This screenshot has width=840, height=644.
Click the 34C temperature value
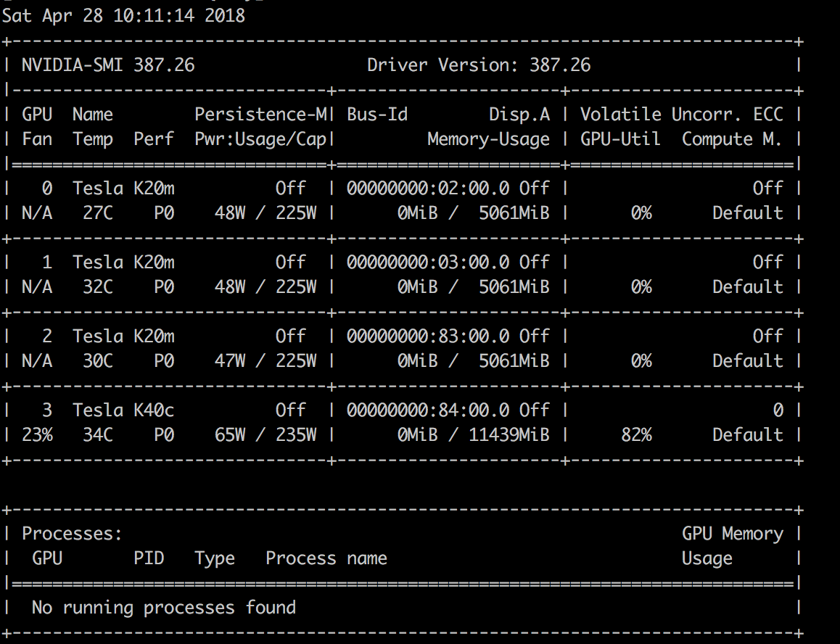point(98,435)
